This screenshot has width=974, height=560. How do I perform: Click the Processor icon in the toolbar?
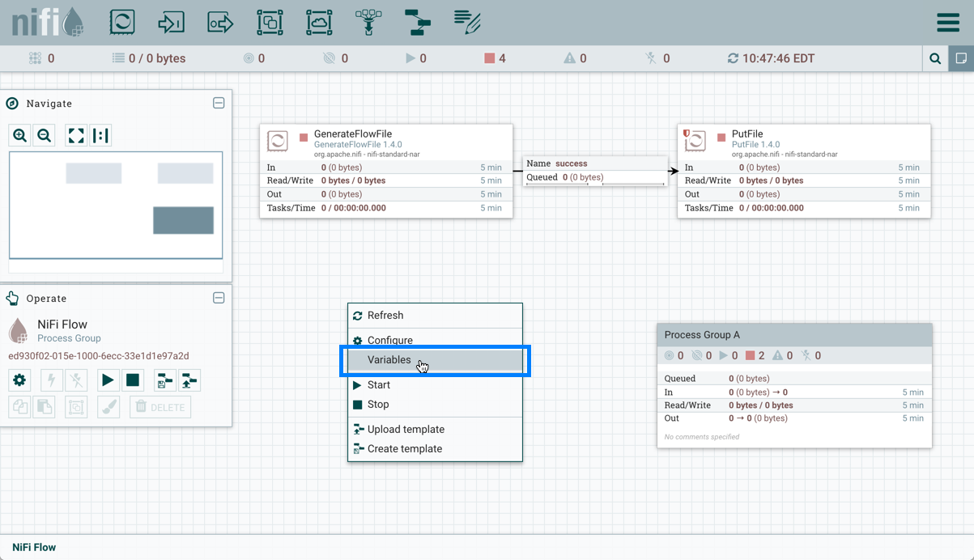[x=122, y=22]
